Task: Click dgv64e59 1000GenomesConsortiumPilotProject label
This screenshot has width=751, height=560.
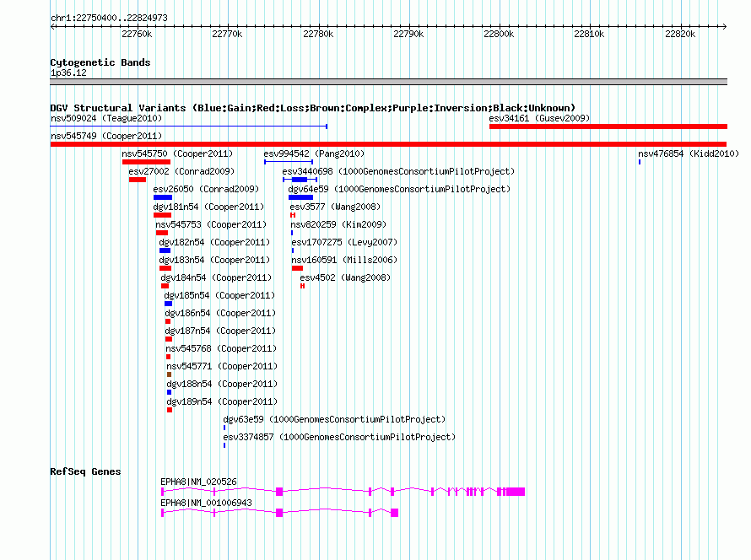Action: [x=399, y=189]
